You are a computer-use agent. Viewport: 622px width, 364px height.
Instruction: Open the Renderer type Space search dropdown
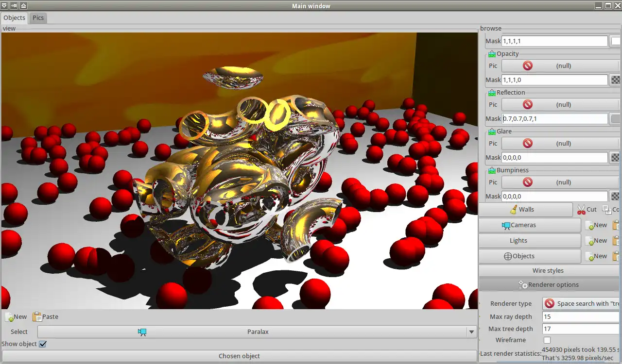(x=582, y=303)
